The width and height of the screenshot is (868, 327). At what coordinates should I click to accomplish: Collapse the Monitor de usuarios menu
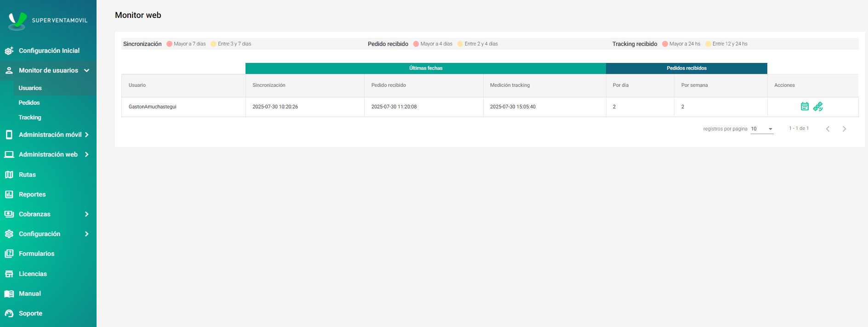(x=86, y=70)
